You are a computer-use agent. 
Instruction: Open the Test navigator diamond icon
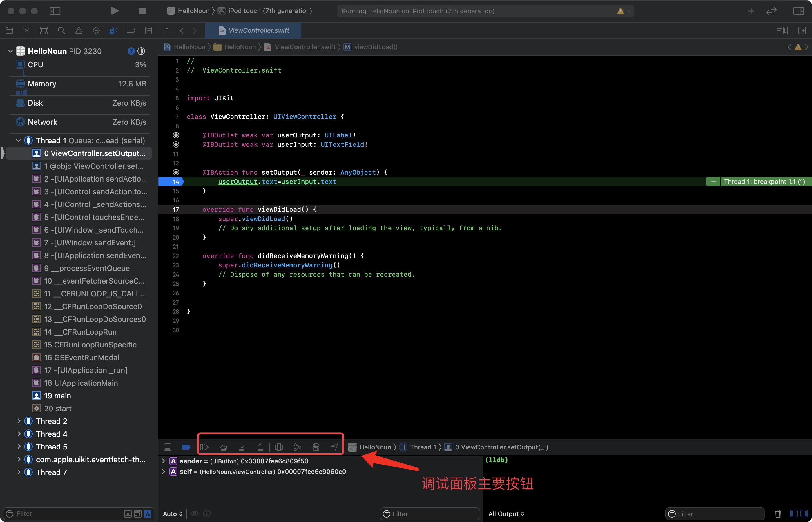coord(96,30)
